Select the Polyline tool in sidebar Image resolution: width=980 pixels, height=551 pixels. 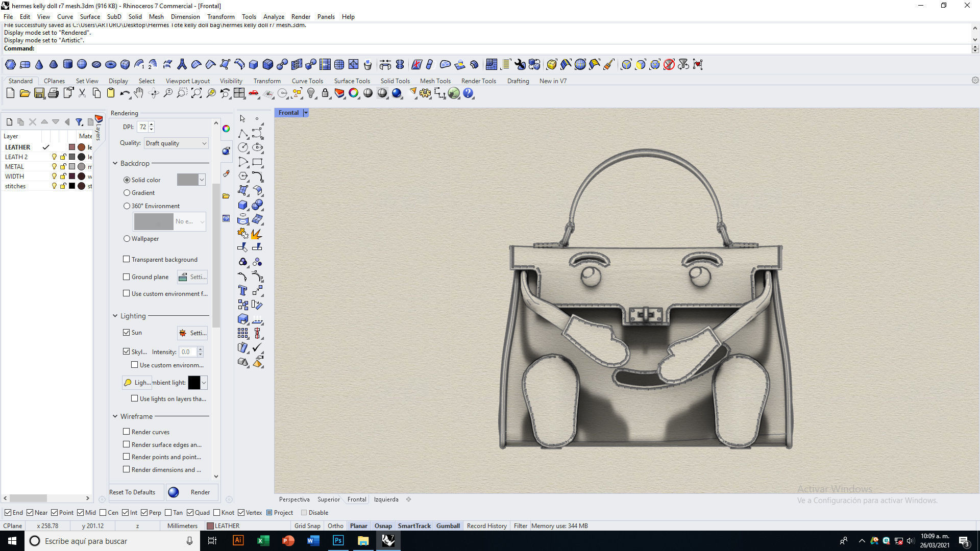[243, 134]
